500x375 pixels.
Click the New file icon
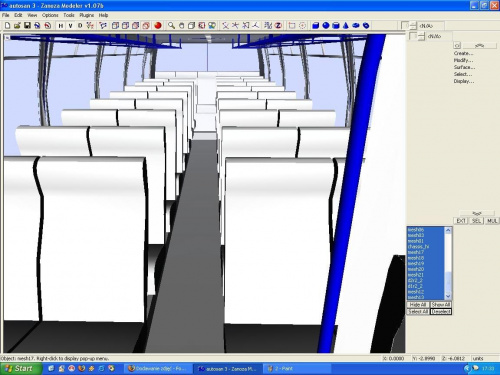[x=7, y=25]
